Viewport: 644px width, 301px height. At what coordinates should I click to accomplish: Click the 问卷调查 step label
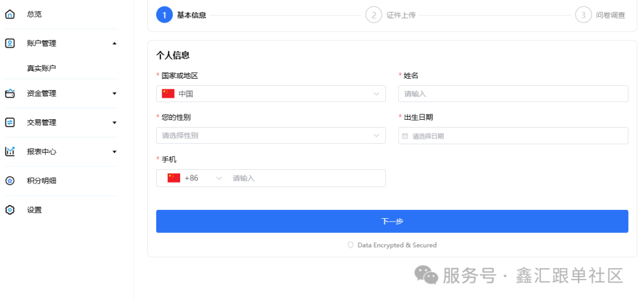coord(611,15)
